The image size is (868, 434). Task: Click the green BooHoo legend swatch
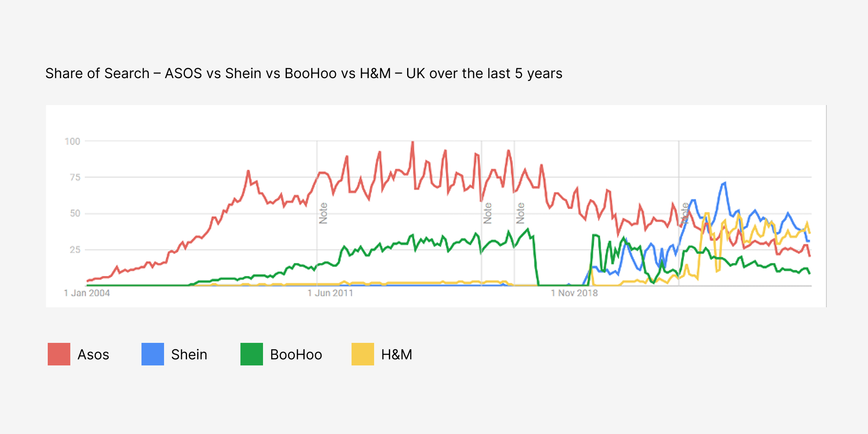tap(252, 354)
